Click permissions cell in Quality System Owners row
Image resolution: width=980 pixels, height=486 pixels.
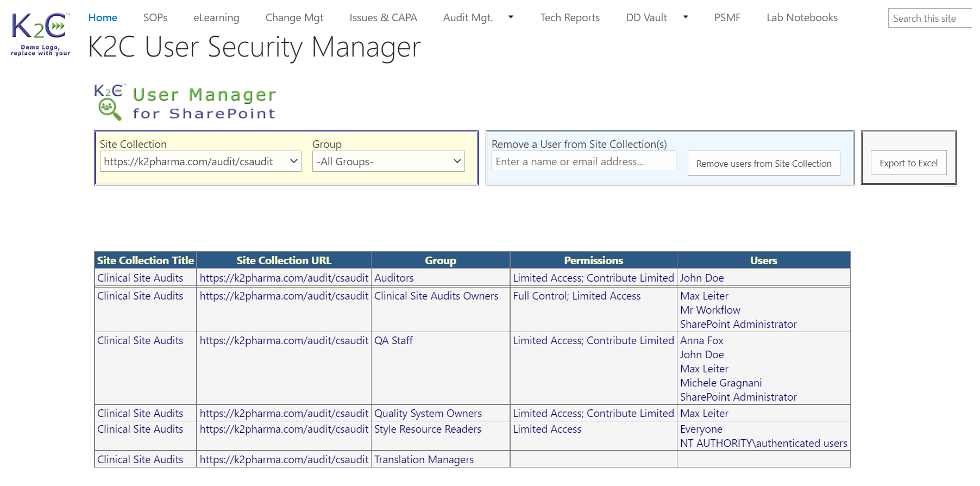coord(593,413)
